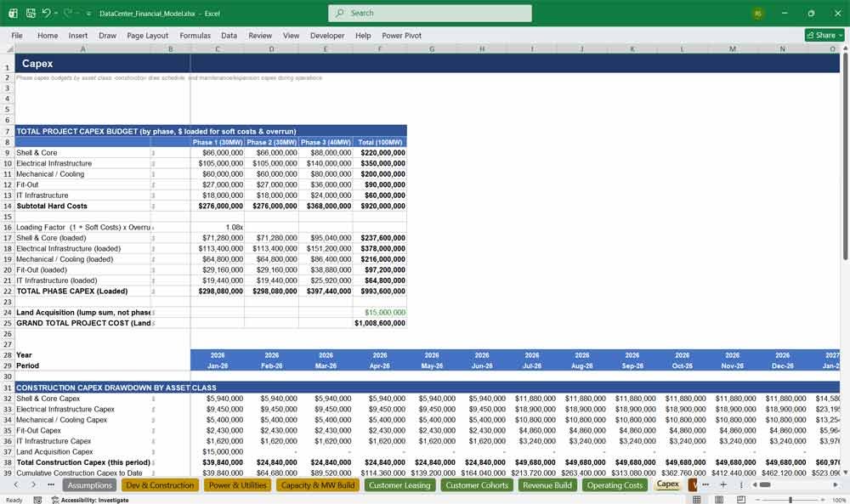Click the vertical scrollbar thumb
The height and width of the screenshot is (504, 850).
click(x=845, y=157)
